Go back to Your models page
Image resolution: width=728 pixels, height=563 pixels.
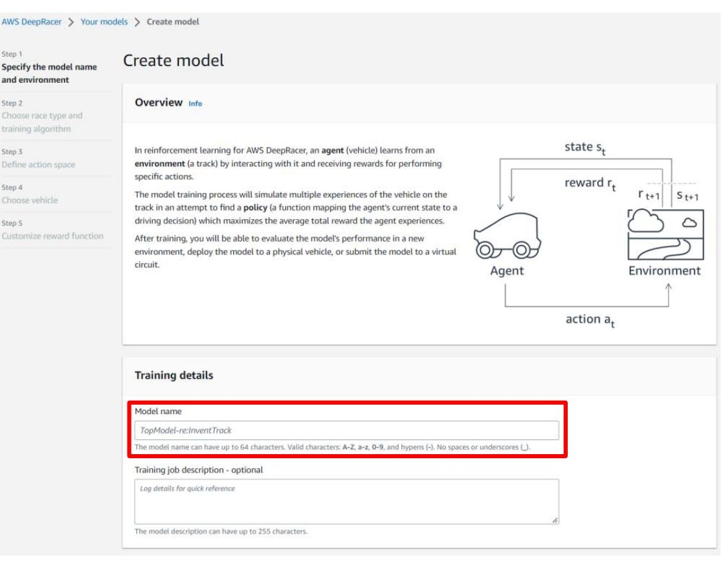[104, 22]
